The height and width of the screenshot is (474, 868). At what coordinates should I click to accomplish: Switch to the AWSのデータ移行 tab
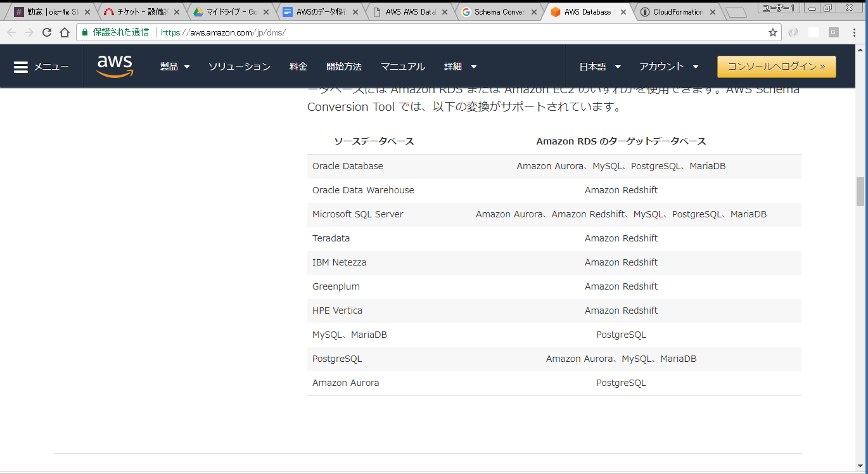pos(320,12)
